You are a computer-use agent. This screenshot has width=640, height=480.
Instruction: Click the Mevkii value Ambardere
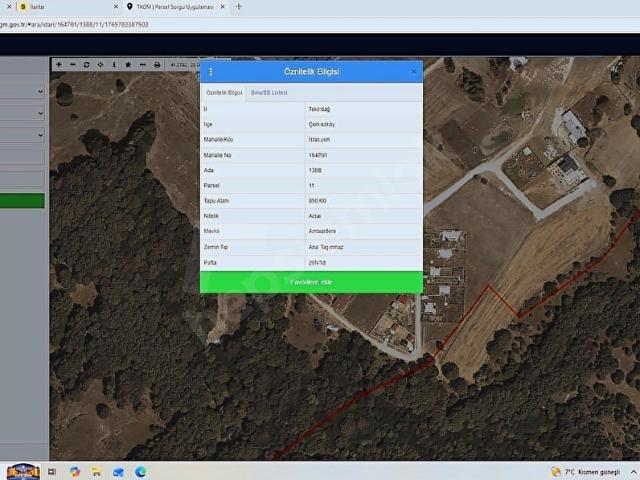pyautogui.click(x=322, y=231)
